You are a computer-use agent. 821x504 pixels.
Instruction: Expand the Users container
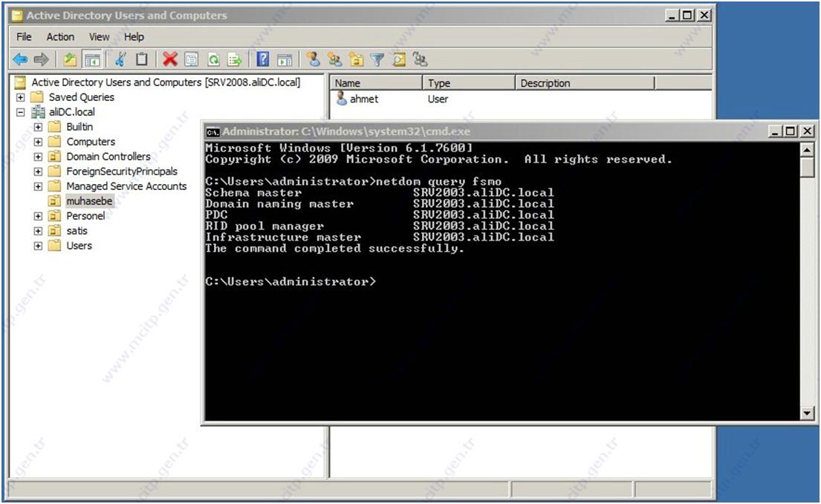click(38, 246)
